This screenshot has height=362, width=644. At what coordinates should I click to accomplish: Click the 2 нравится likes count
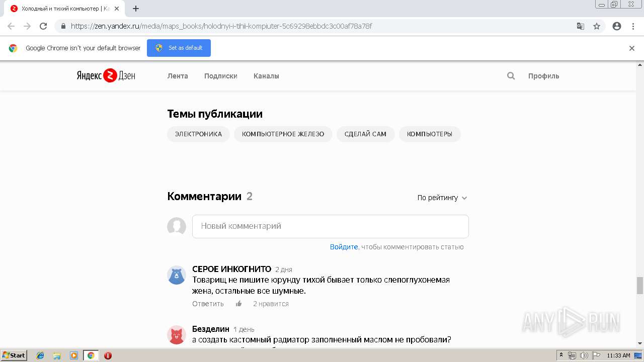click(271, 304)
